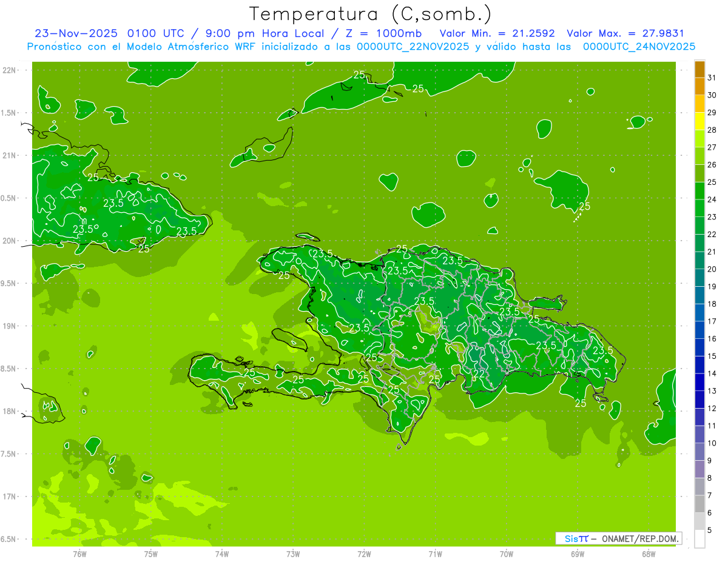The height and width of the screenshot is (562, 728).
Task: Click the dark orange legend swatch above 31
Action: point(699,69)
